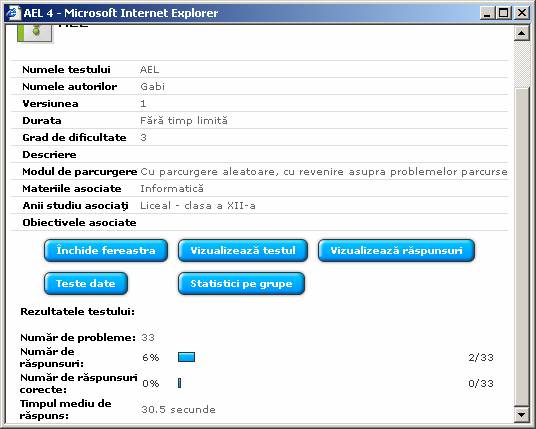Screen dimensions: 536x429
Task: Click the 'Descriere' label
Action: click(49, 155)
